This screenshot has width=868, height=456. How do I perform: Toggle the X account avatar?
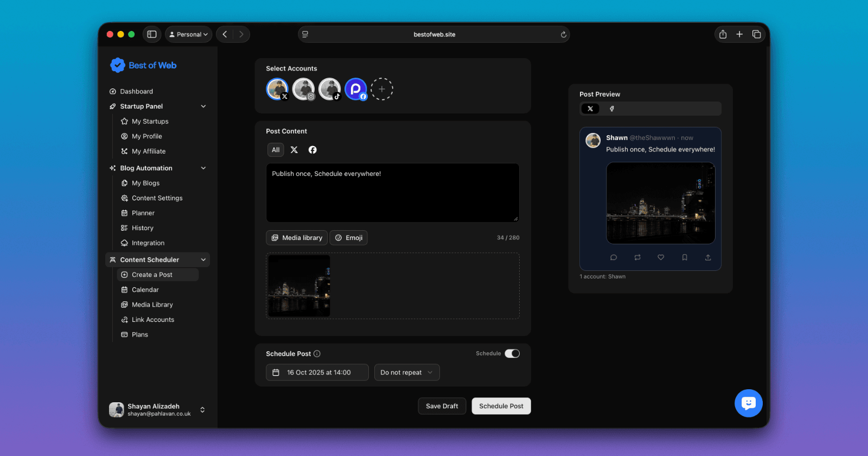(277, 89)
